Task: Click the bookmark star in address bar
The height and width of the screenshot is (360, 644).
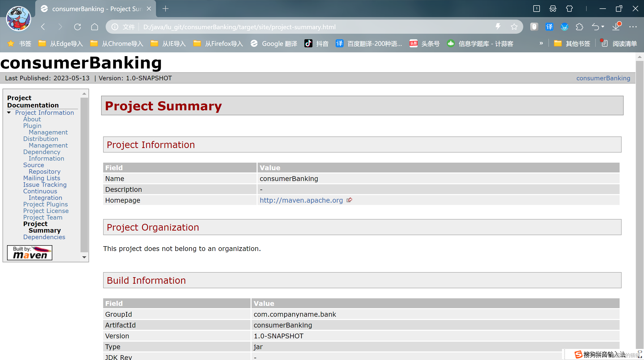Action: click(514, 27)
